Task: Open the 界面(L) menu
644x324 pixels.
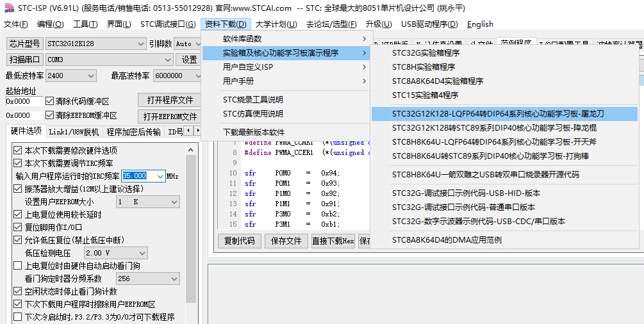Action: coord(119,24)
